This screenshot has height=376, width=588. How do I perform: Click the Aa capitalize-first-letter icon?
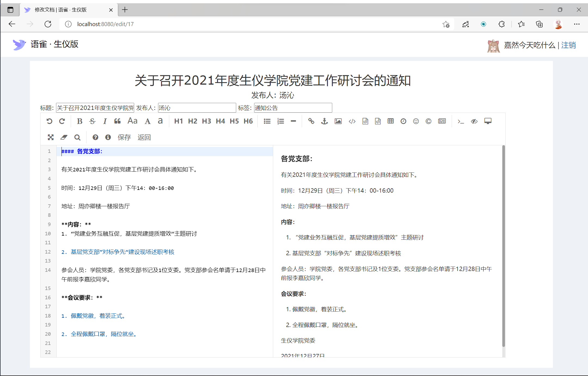133,121
